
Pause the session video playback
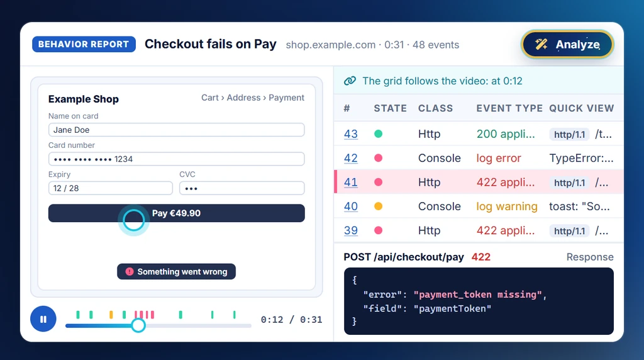(x=43, y=319)
